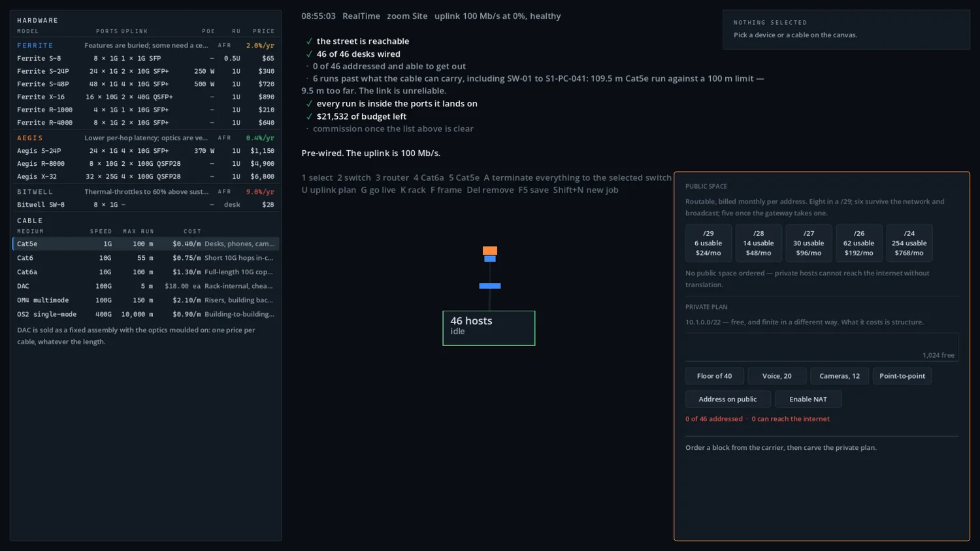Click the AEGIS vendor heading

pos(30,138)
